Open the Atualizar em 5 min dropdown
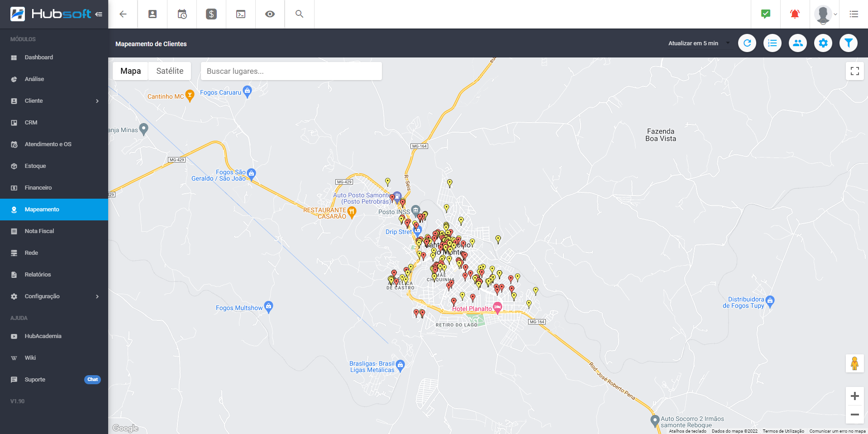 (x=699, y=43)
